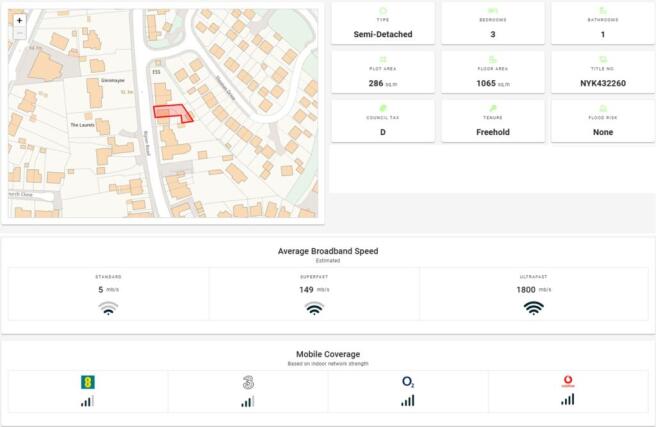Click the EE mobile network logo
The image size is (656, 427).
pos(87,382)
